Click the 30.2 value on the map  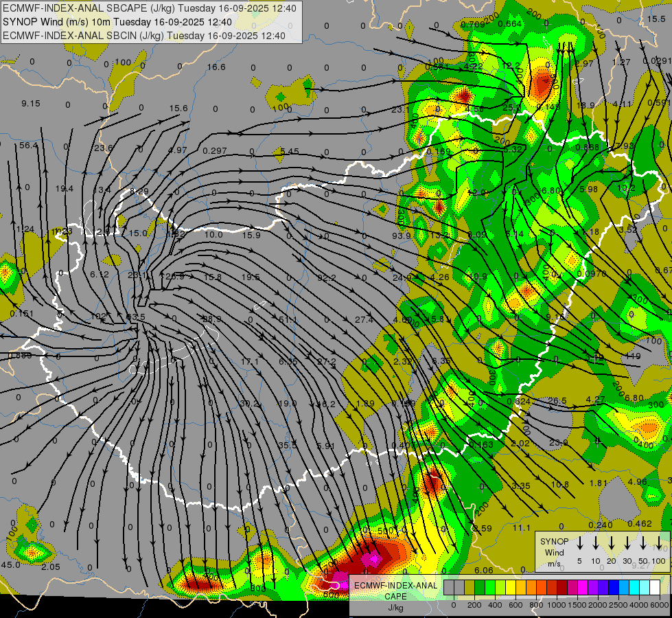[249, 403]
